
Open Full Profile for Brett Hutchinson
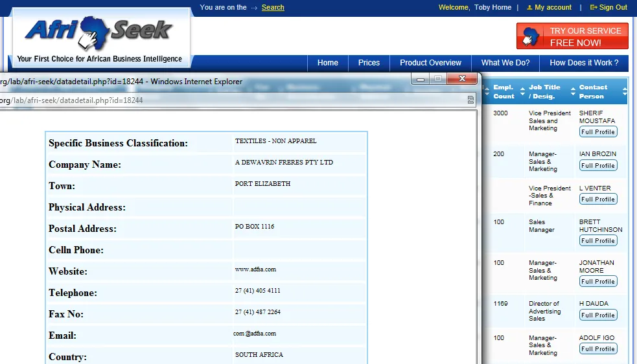[598, 240]
